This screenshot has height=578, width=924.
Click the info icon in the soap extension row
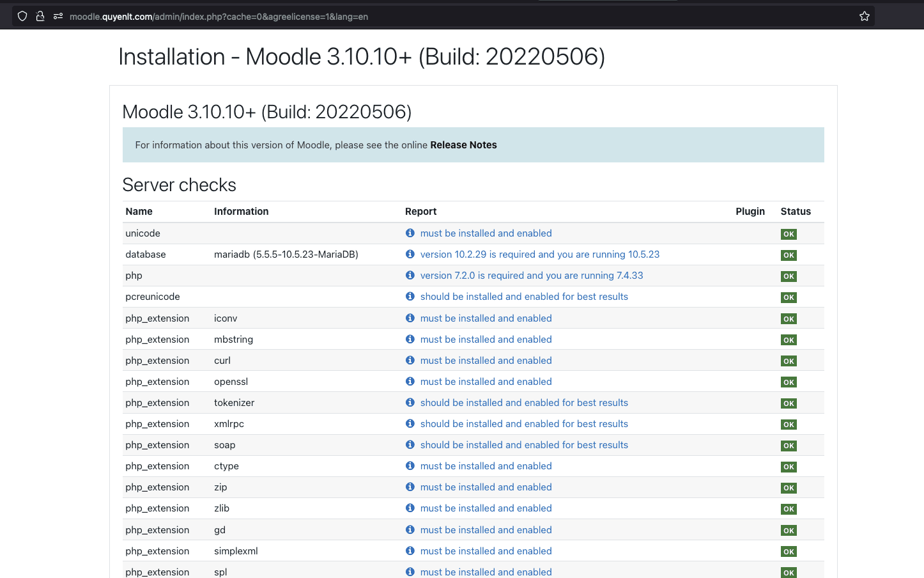pos(410,445)
